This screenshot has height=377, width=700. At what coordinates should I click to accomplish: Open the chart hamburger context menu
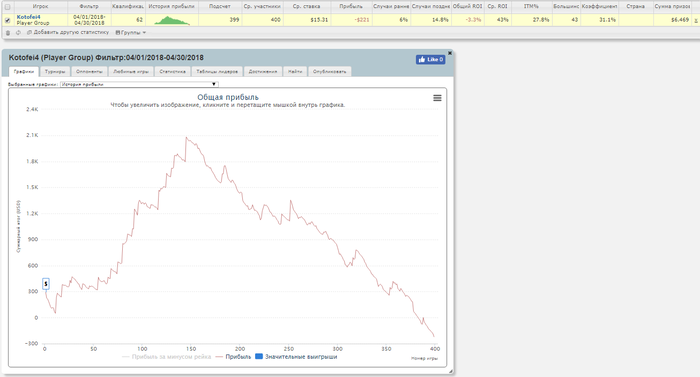(437, 98)
